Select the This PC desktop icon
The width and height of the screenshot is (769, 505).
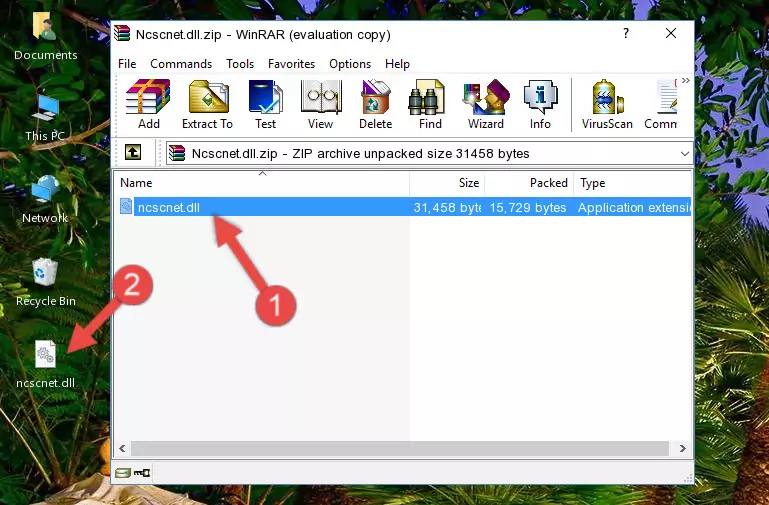click(x=45, y=118)
